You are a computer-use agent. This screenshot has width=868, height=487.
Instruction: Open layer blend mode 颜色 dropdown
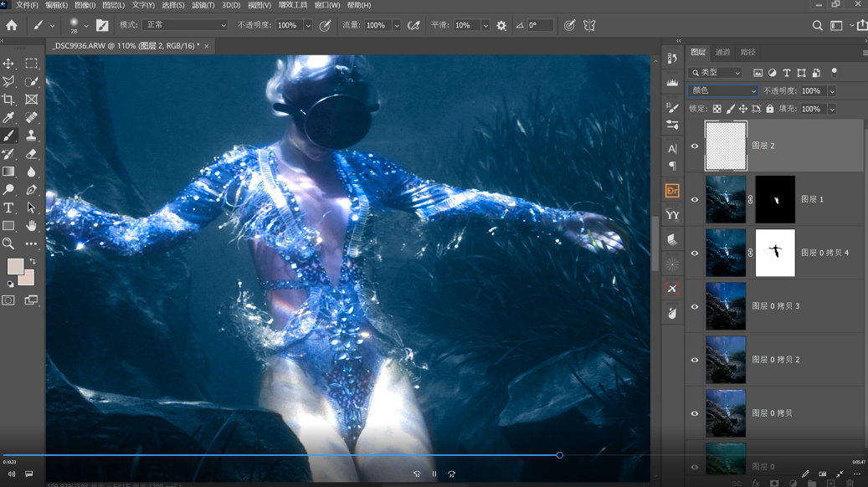coord(723,90)
